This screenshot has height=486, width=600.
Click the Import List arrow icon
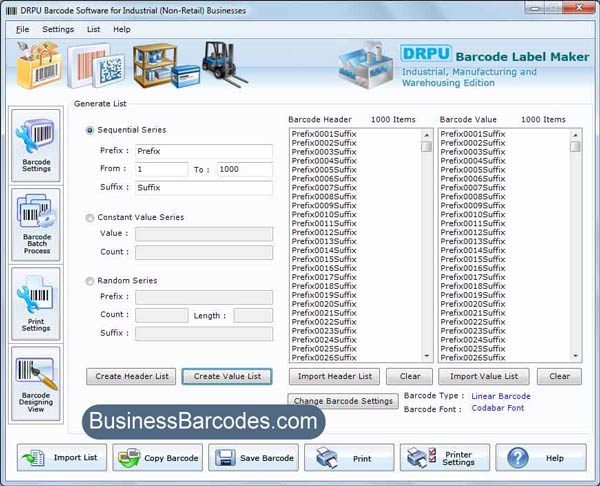[34, 458]
